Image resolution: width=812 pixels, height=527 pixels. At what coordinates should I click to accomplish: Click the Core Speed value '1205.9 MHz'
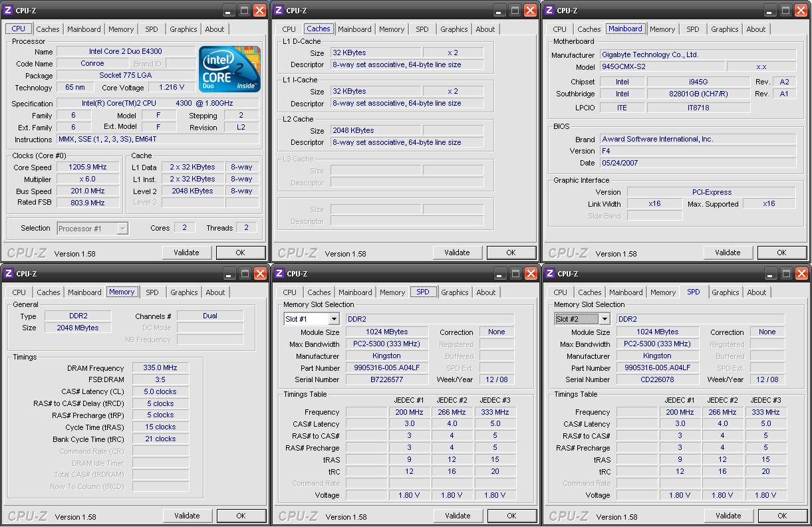88,167
